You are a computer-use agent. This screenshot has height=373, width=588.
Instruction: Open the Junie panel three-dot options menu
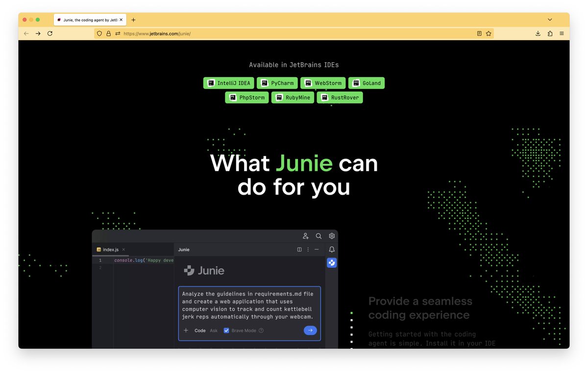coord(308,249)
